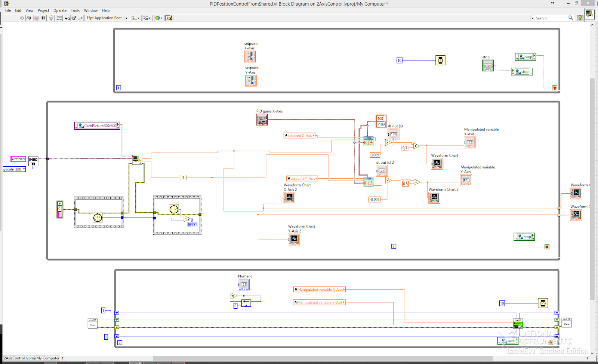The width and height of the screenshot is (598, 364).
Task: Open the Tools menu
Action: tap(75, 10)
